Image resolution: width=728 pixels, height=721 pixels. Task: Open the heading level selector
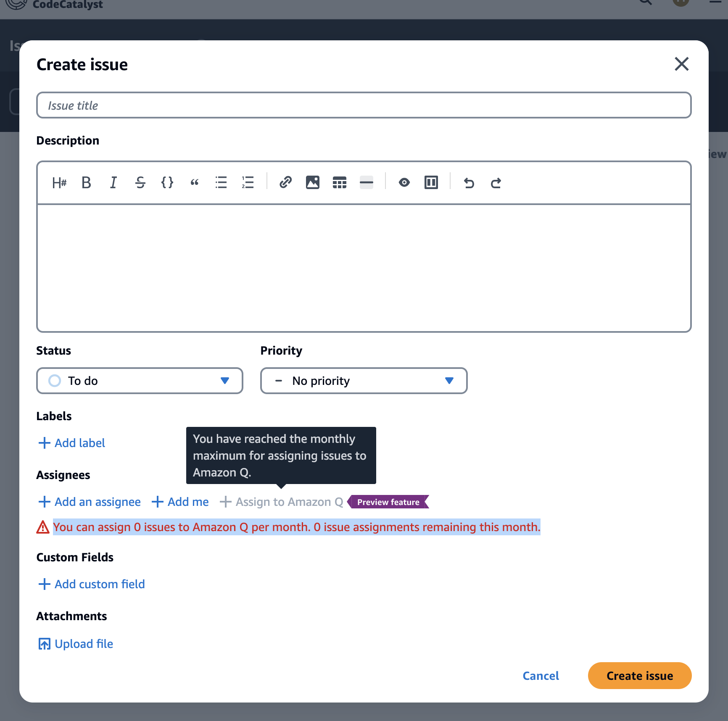click(59, 182)
